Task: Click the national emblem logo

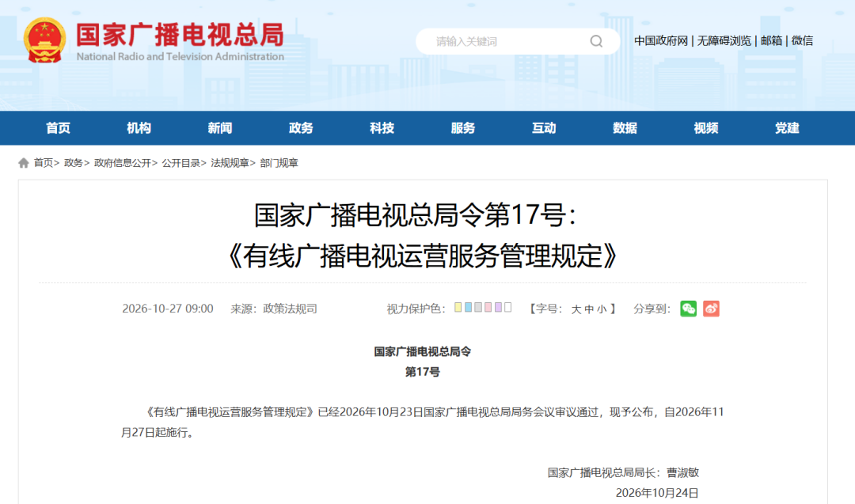Action: (x=44, y=40)
